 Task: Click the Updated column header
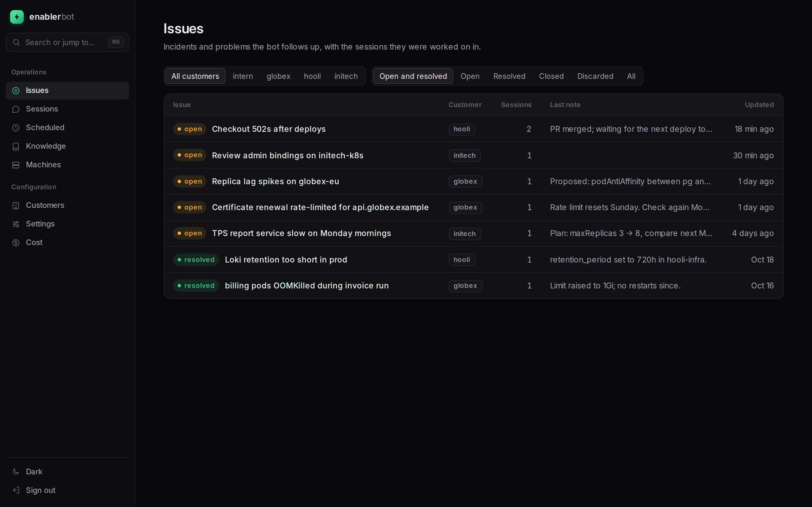[759, 104]
